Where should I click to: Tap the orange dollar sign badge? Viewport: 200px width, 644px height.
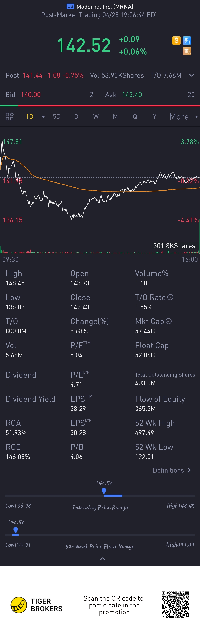pos(176,41)
